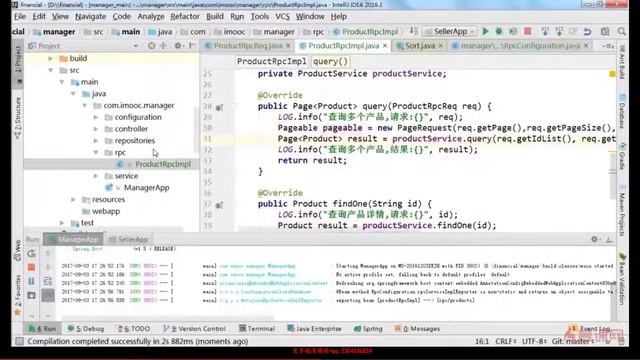Click the undo/revert arrow in toolbar
Image resolution: width=640 pixels, height=360 pixels.
[x=587, y=31]
